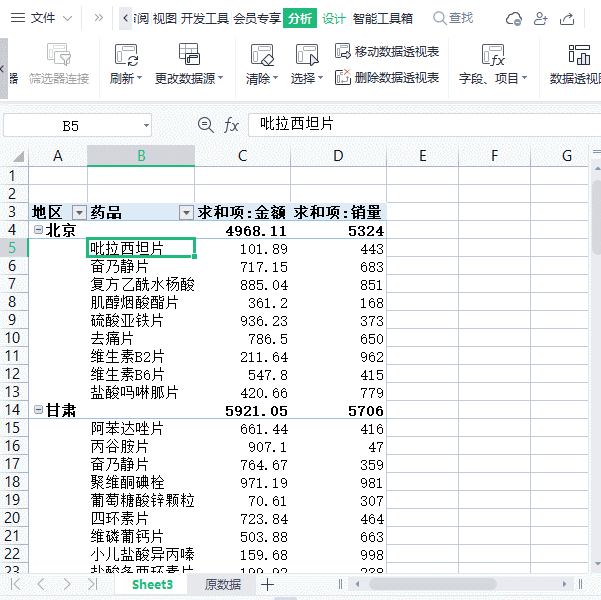The image size is (601, 600).
Task: Add a new sheet with plus button
Action: pos(268,584)
